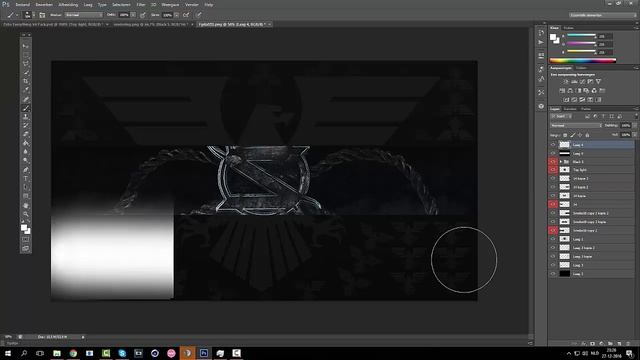640x360 pixels.
Task: Hide the Laag 3 kopie 2 layer
Action: click(x=553, y=248)
